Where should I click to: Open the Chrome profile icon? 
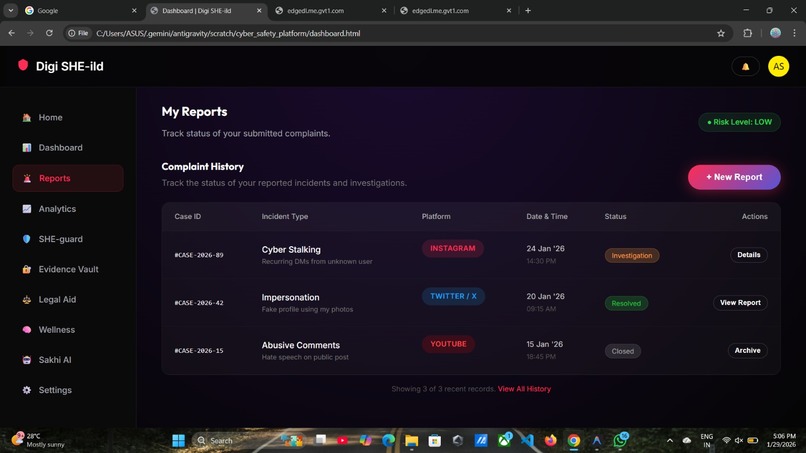click(775, 33)
